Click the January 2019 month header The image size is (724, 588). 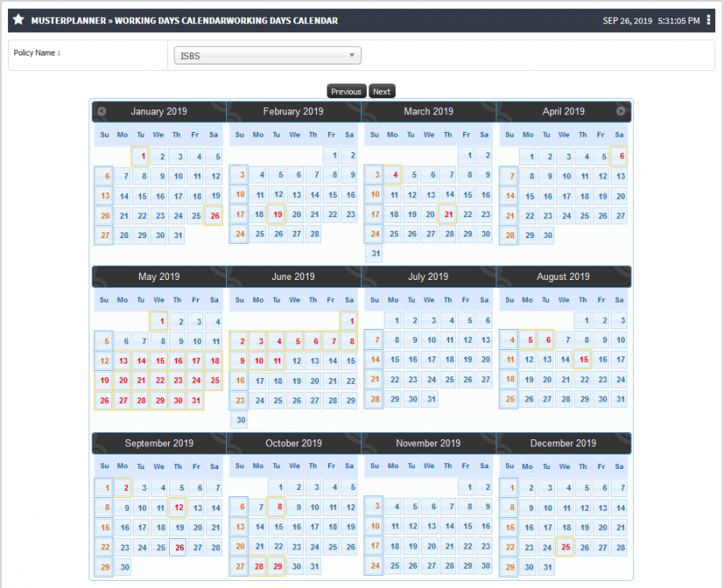tap(158, 111)
